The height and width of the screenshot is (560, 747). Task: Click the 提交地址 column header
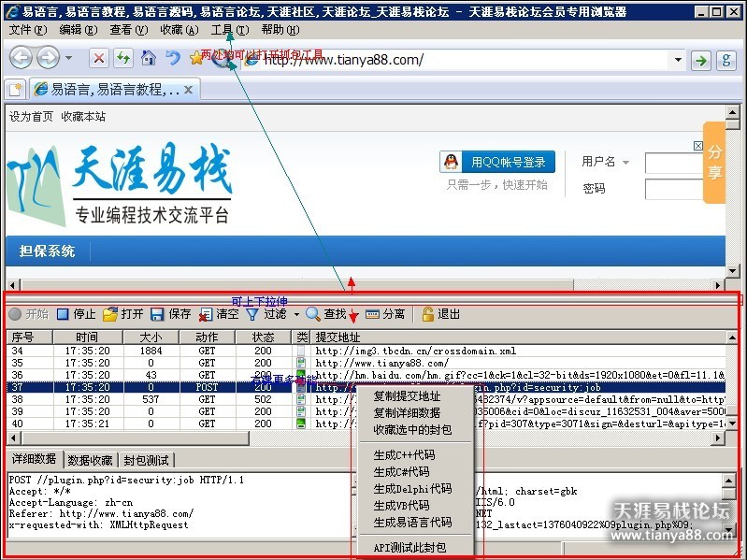pos(518,337)
